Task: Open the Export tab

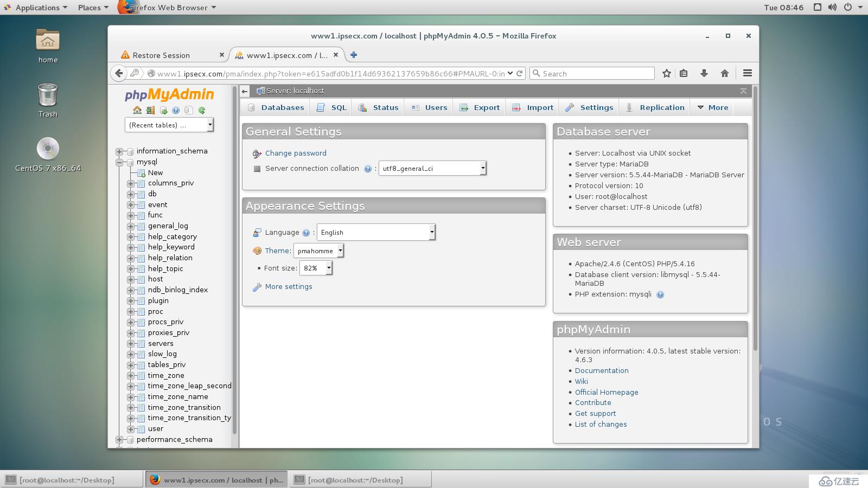Action: (x=480, y=107)
